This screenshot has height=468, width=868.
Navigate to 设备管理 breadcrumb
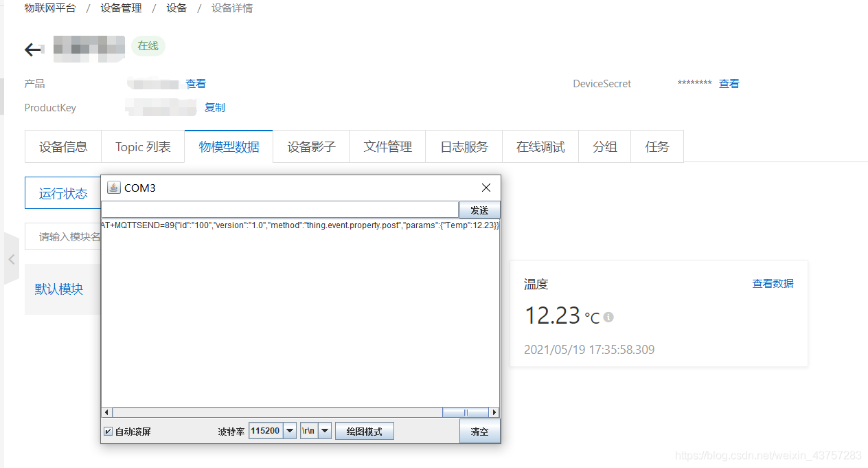tap(121, 8)
